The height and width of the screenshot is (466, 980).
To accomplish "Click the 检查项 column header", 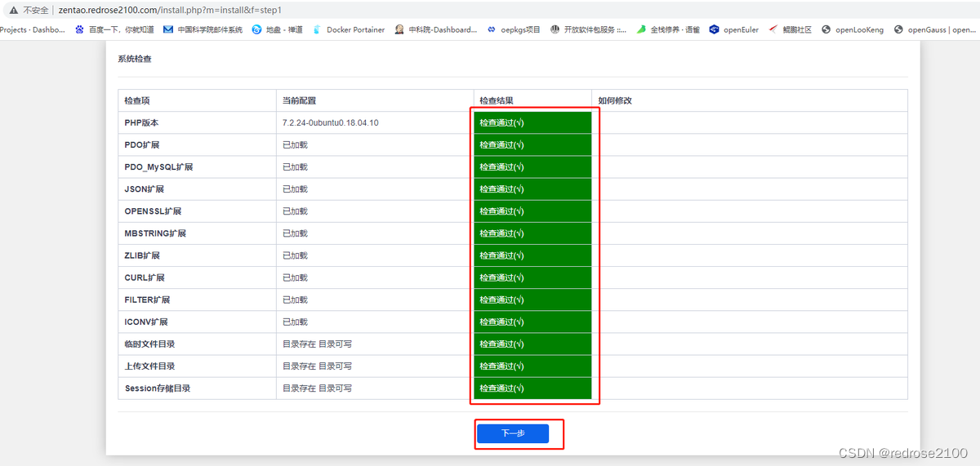I will 137,100.
